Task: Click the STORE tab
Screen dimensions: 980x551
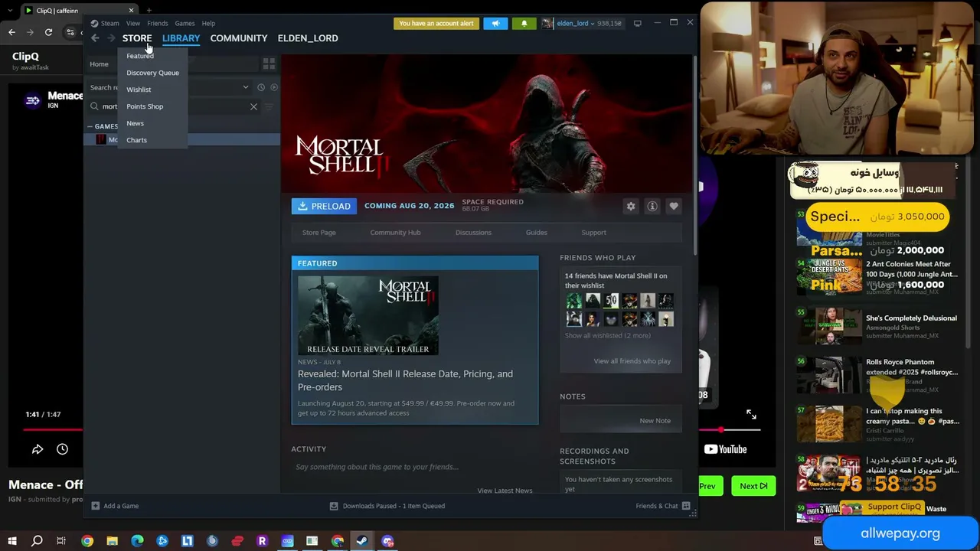Action: [137, 38]
